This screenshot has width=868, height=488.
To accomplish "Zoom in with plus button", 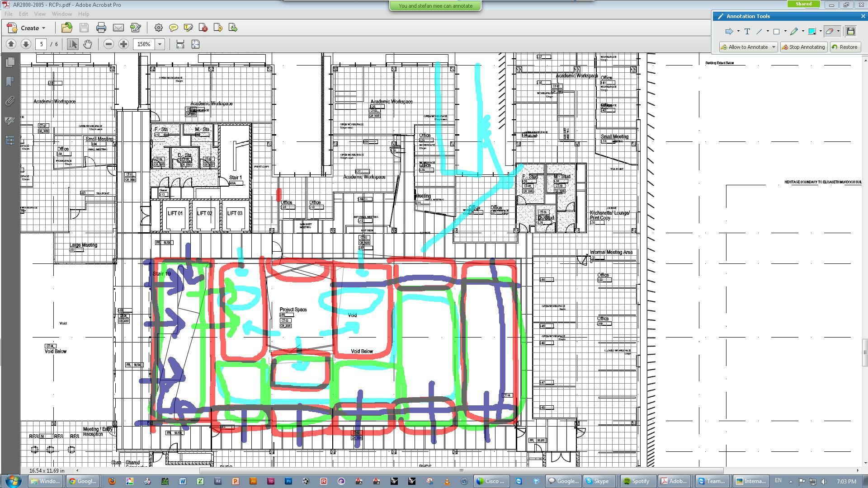I will click(123, 44).
